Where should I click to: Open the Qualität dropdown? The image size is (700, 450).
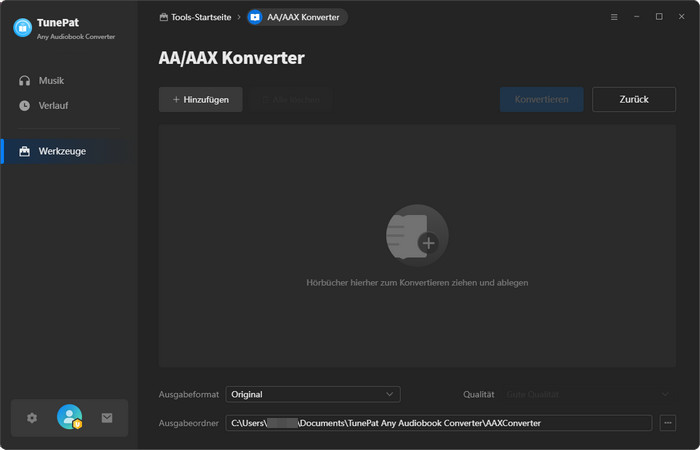click(x=588, y=394)
